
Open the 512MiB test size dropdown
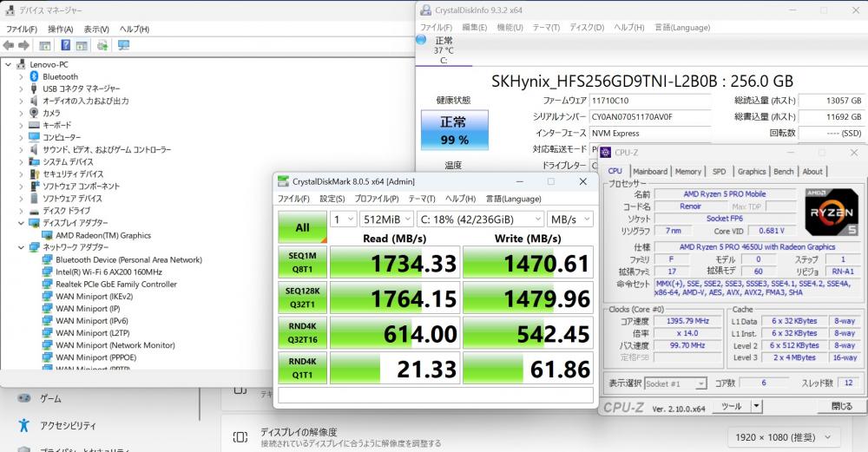386,219
